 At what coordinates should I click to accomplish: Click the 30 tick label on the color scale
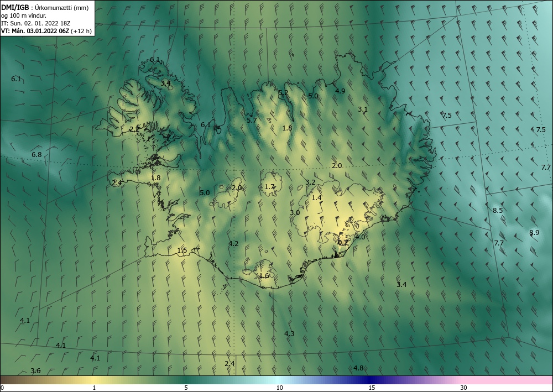[x=464, y=388]
